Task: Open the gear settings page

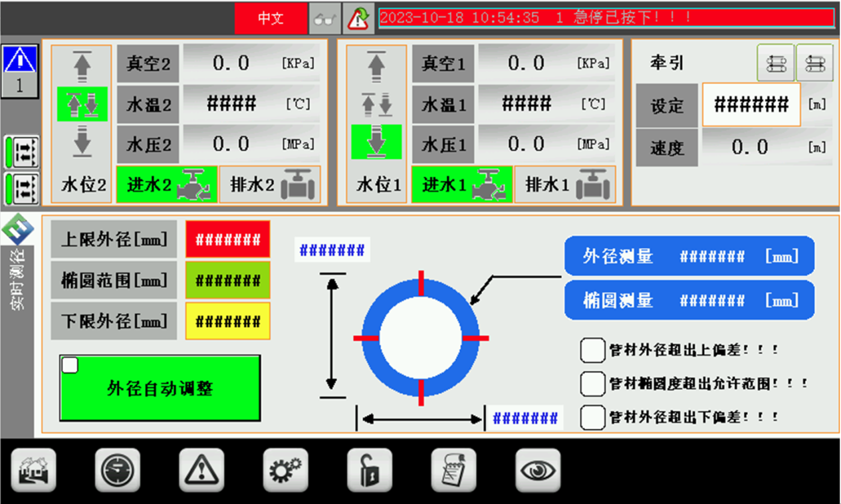Action: tap(285, 471)
